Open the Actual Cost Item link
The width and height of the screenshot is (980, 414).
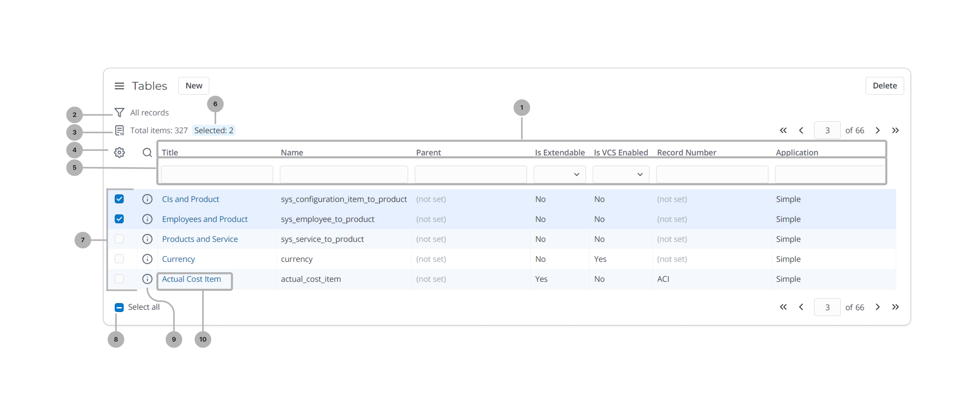tap(191, 279)
